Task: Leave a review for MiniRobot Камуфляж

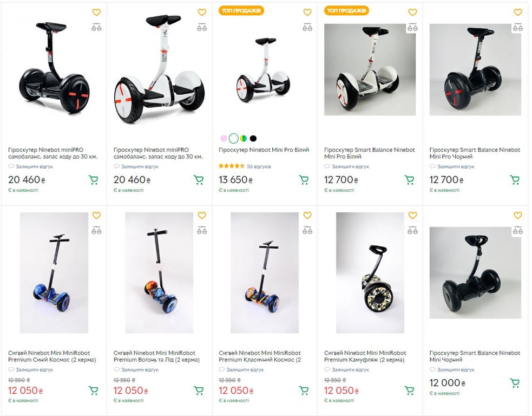Action: click(350, 370)
